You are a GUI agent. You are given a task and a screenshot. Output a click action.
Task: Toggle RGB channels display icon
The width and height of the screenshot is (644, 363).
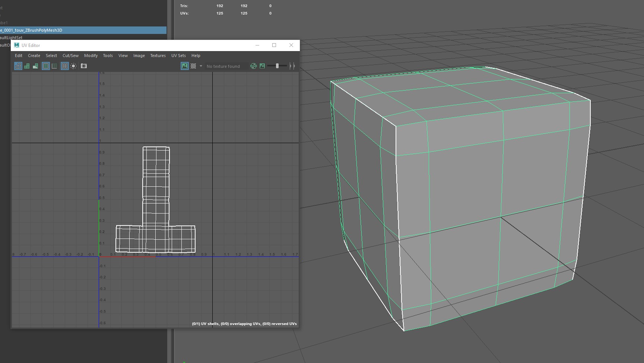pos(254,66)
